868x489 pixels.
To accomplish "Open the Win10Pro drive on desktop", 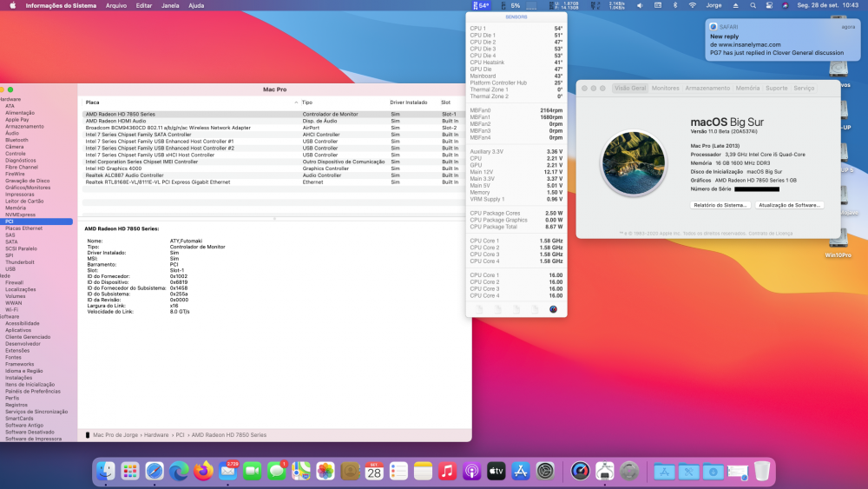I will 838,244.
